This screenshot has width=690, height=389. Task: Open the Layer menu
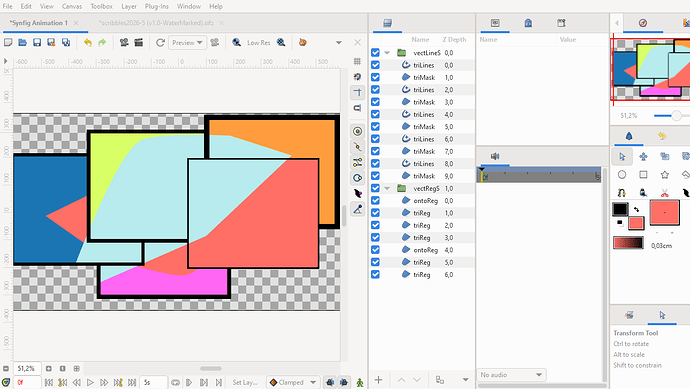[129, 6]
